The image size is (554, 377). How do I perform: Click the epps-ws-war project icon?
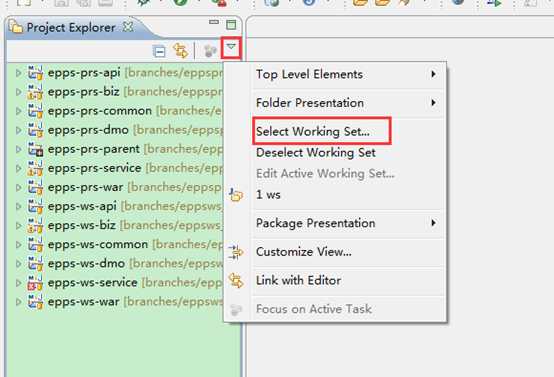tap(35, 302)
